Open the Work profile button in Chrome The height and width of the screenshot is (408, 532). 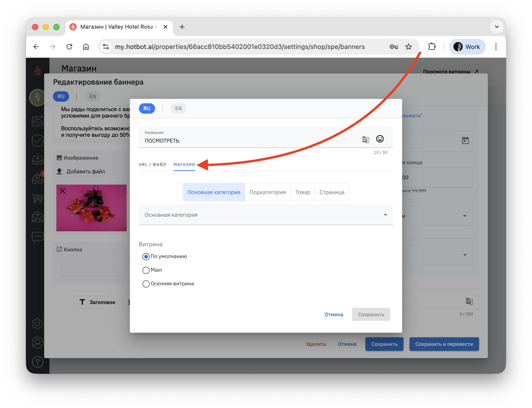[467, 47]
